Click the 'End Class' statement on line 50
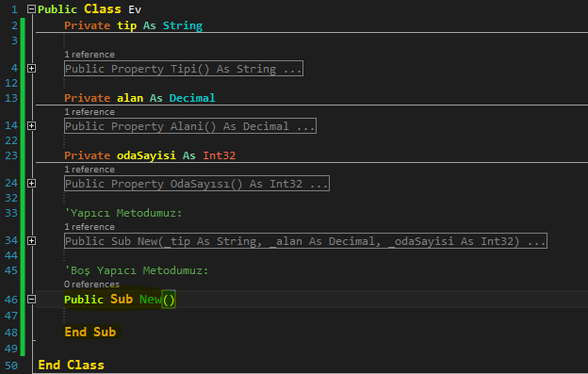Viewport: 588px width, 374px height. click(x=72, y=365)
